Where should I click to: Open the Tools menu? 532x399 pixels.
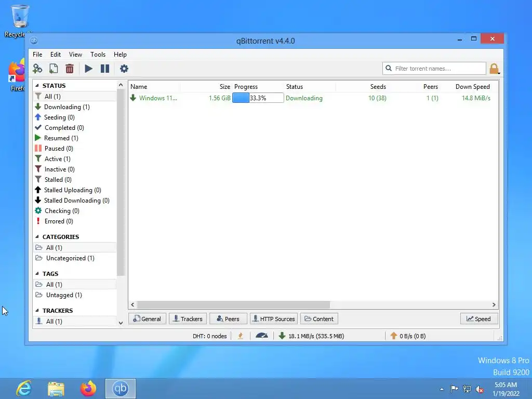[98, 54]
